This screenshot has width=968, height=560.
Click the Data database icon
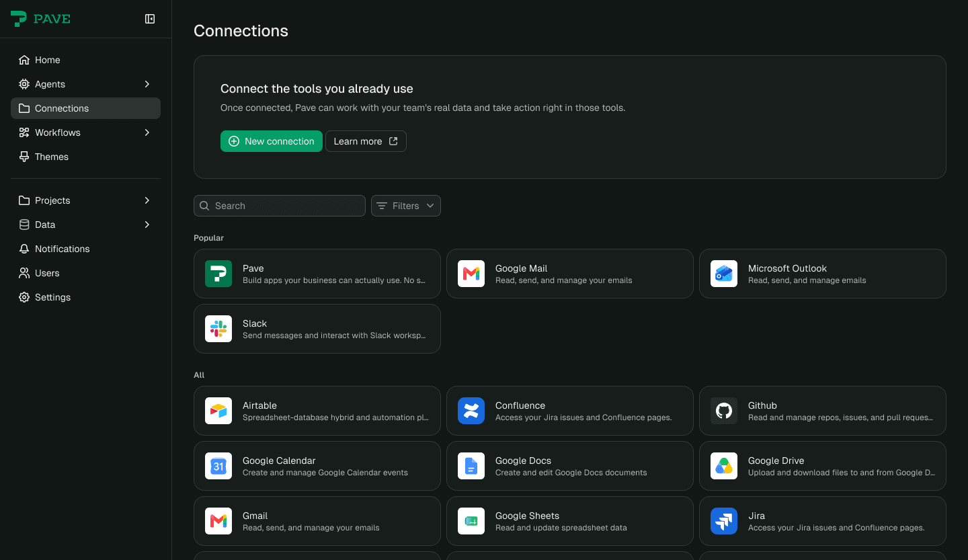[24, 225]
